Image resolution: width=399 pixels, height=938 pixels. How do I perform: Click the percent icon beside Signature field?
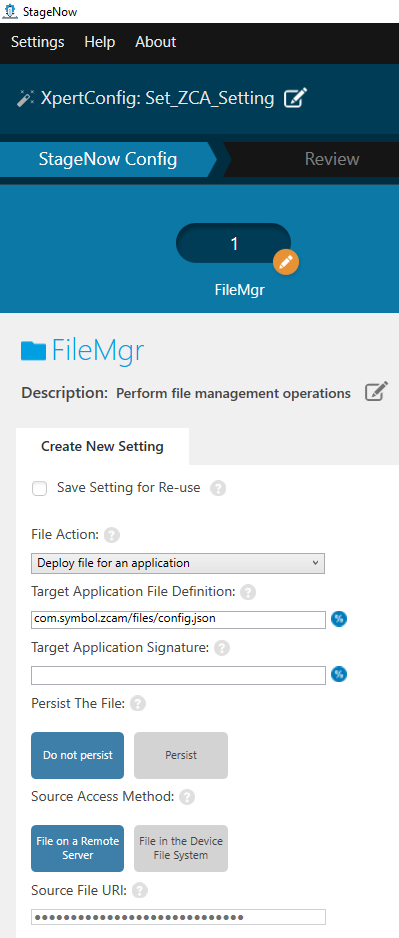[x=339, y=674]
